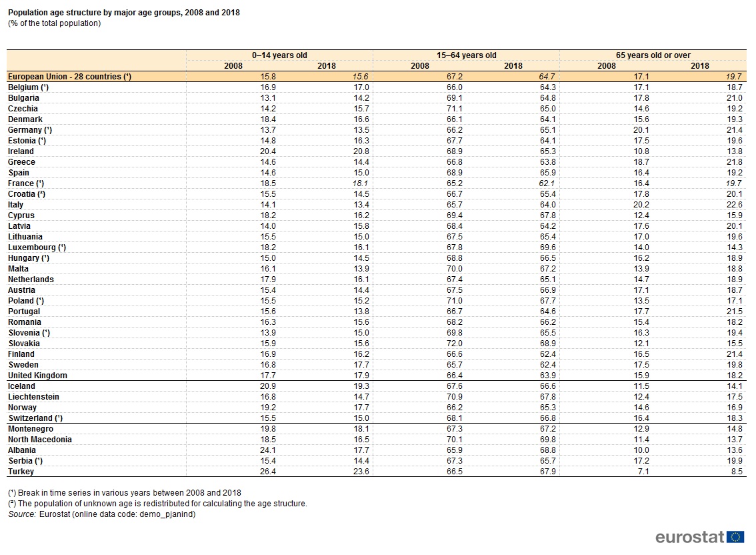This screenshot has height=555, width=756.
Task: Select the Latvia row label
Action: coord(19,226)
